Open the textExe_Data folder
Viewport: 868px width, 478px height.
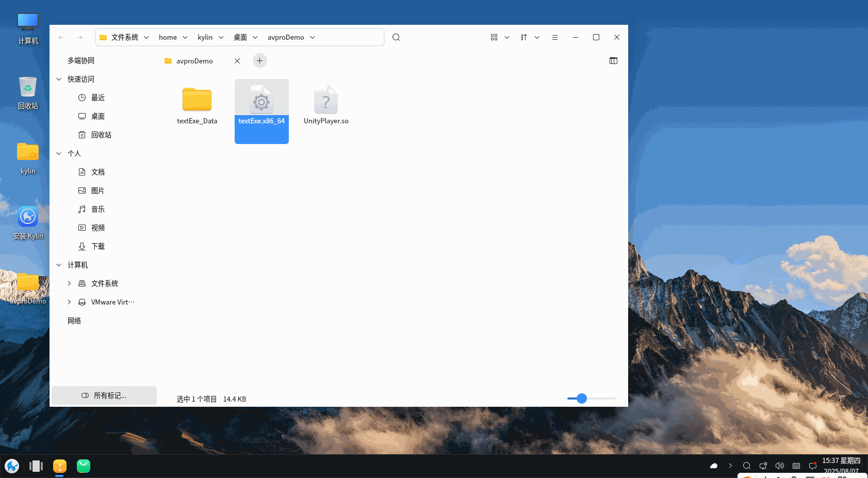pyautogui.click(x=197, y=100)
